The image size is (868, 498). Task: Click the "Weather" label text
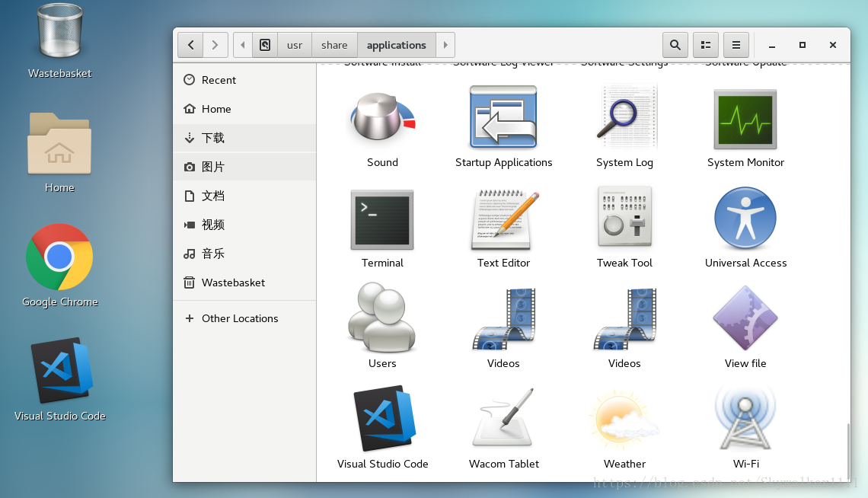pos(624,464)
